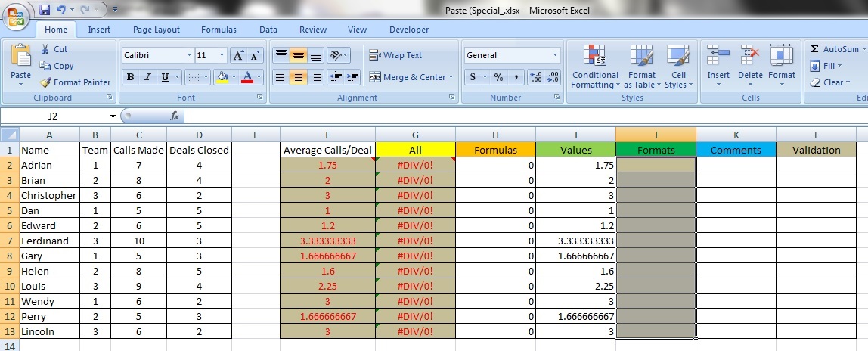Open the round Office Button

tap(16, 15)
